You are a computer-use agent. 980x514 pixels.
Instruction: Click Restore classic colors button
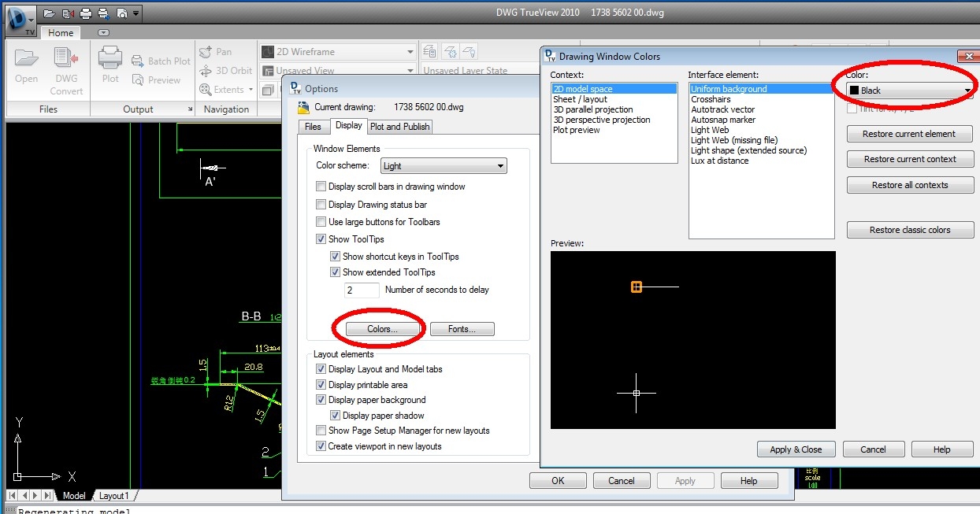click(910, 230)
